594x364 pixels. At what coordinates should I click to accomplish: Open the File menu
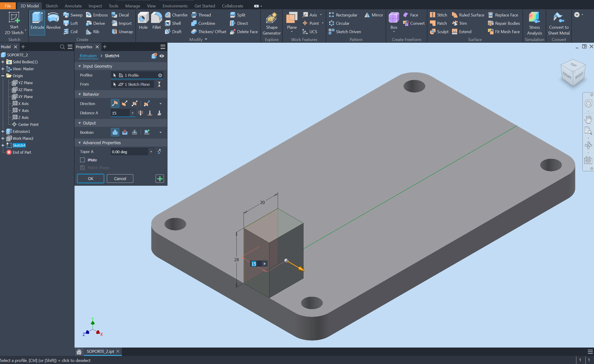(x=8, y=6)
